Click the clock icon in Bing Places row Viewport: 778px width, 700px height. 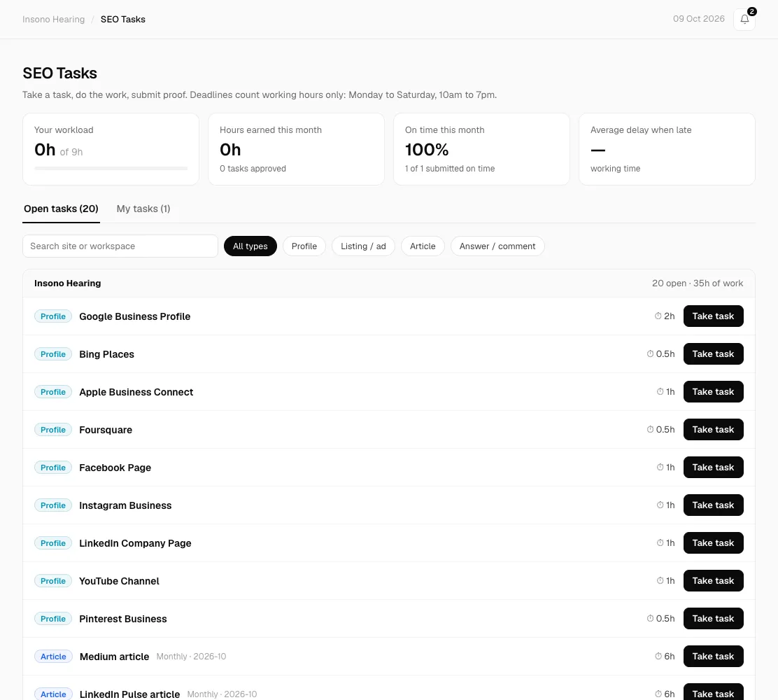pyautogui.click(x=650, y=354)
